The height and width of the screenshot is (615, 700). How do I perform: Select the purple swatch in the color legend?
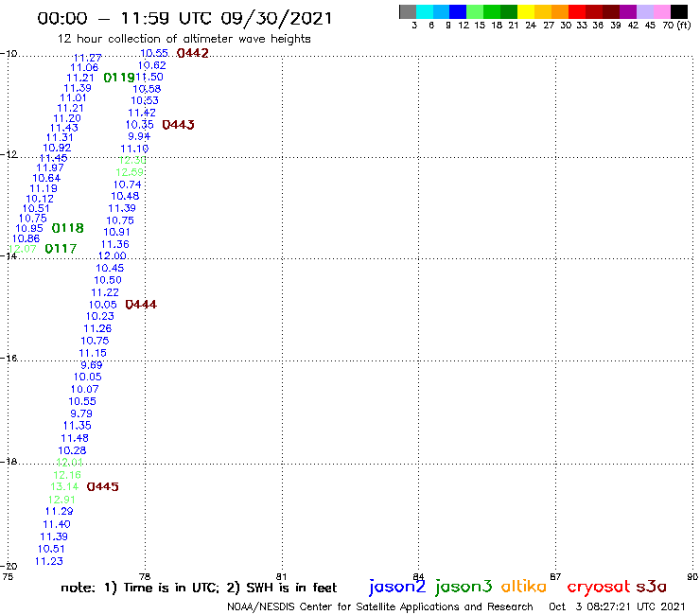[628, 11]
